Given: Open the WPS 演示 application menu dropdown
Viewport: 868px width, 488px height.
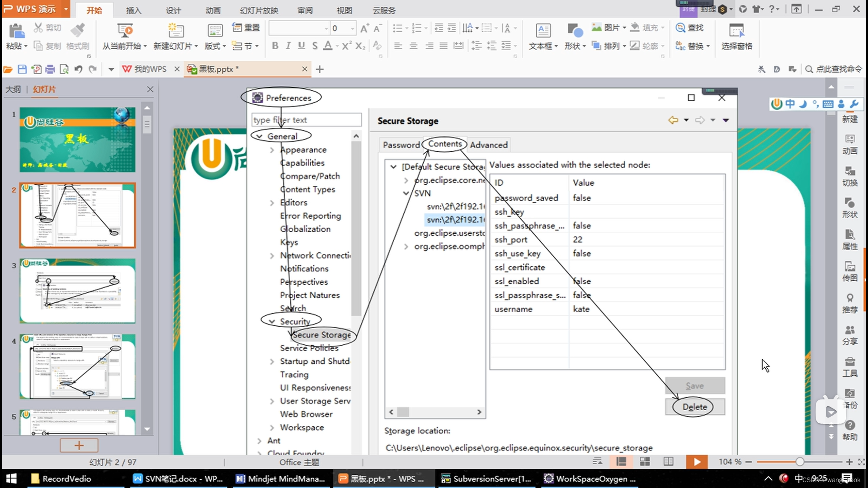Looking at the screenshot, I should tap(66, 9).
